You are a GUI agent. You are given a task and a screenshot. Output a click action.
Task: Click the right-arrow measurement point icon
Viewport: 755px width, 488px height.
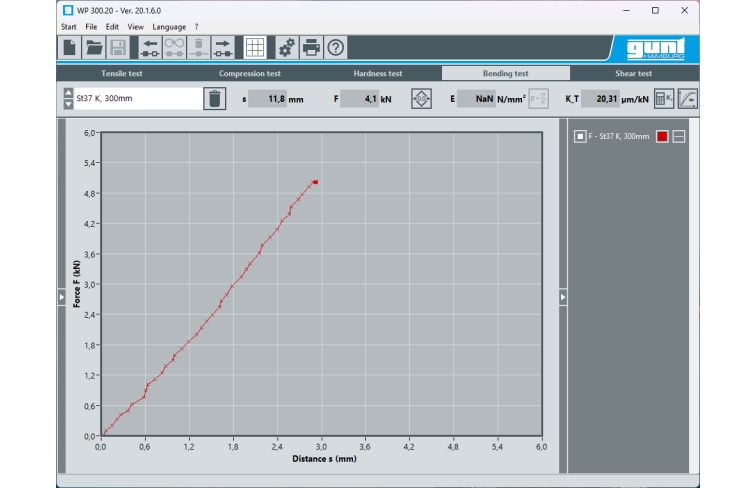(223, 47)
